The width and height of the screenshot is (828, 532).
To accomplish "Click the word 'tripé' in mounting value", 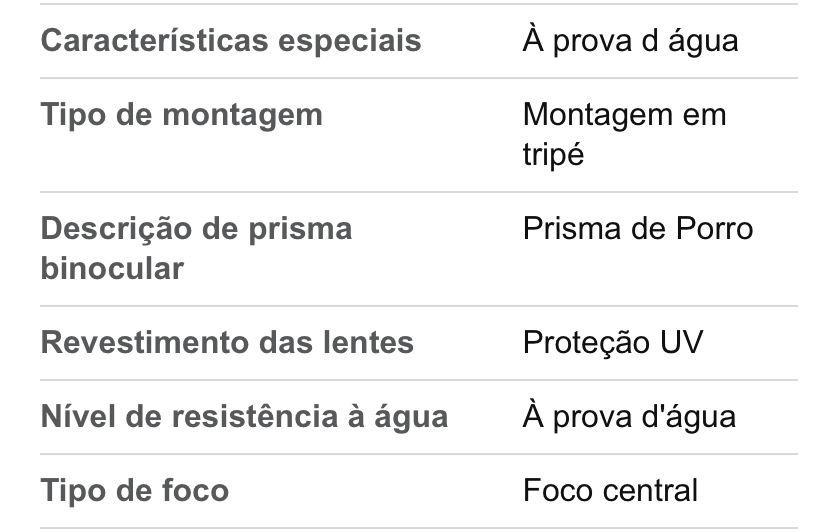I will coord(553,155).
